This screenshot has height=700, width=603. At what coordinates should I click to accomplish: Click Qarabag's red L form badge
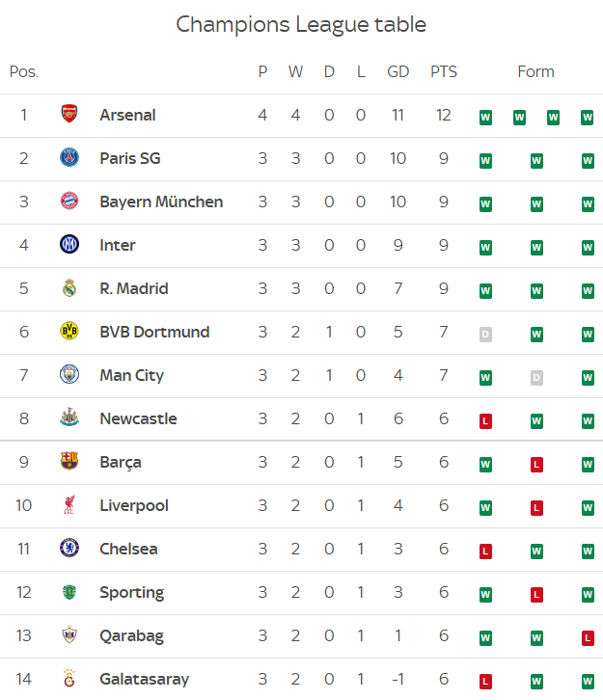[x=588, y=638]
